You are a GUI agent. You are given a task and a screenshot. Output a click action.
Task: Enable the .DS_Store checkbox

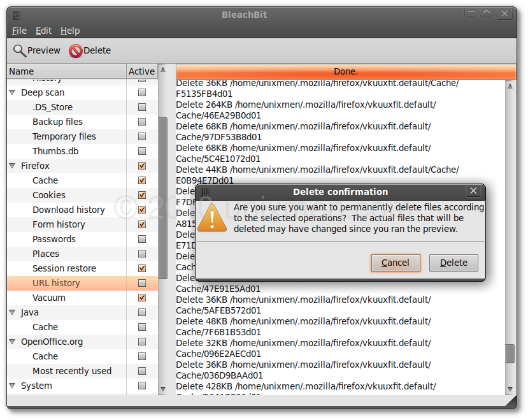coord(142,107)
